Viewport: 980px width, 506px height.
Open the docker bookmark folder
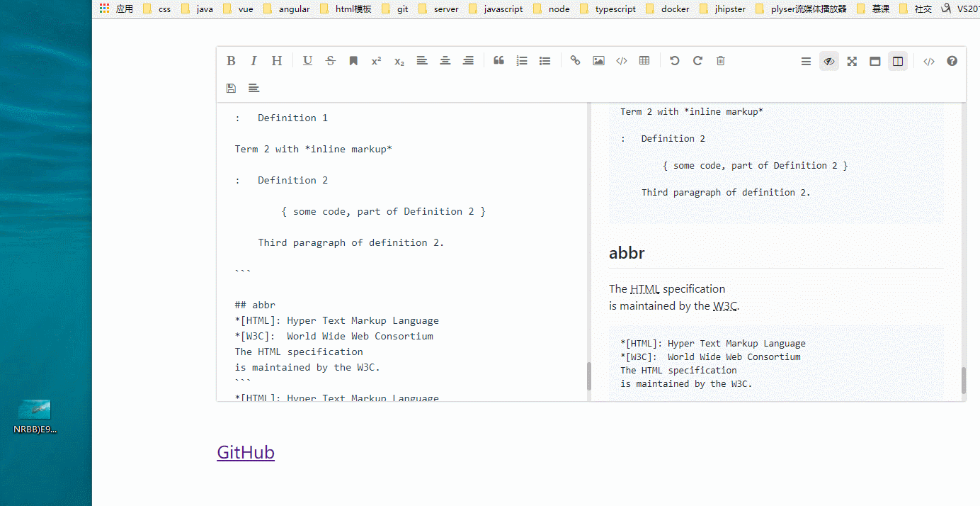[668, 9]
